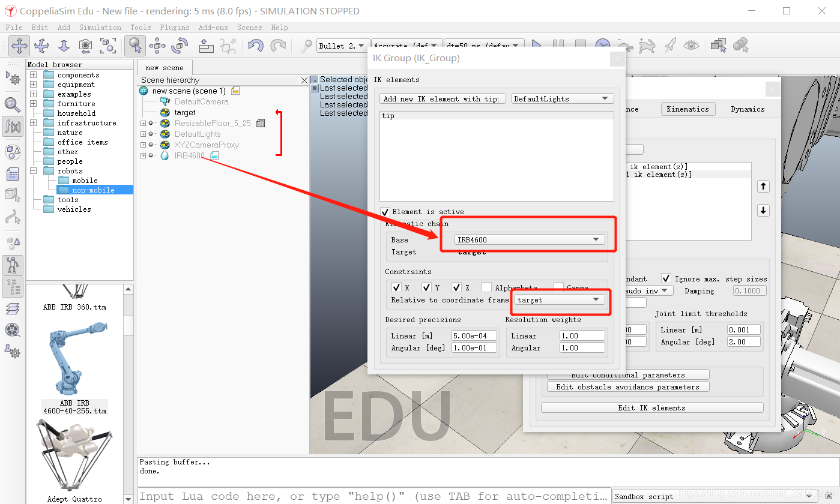The width and height of the screenshot is (840, 504).
Task: Switch to the Dynamics tab
Action: pos(748,109)
